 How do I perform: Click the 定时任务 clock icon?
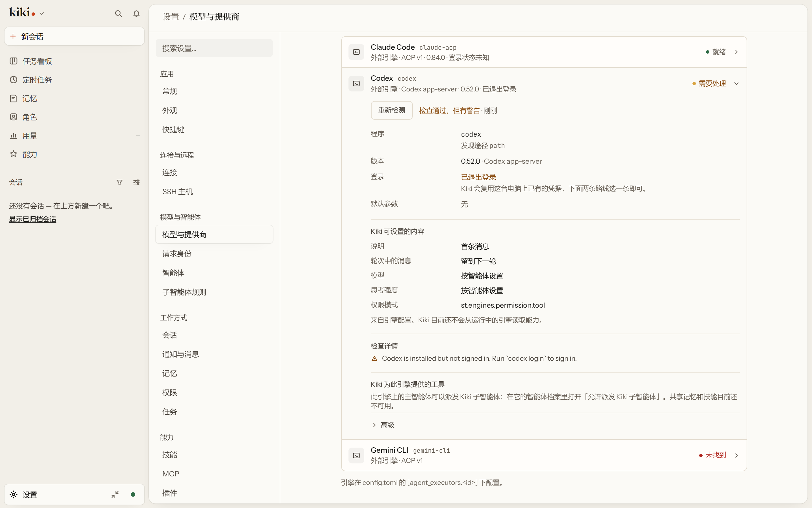click(x=14, y=80)
